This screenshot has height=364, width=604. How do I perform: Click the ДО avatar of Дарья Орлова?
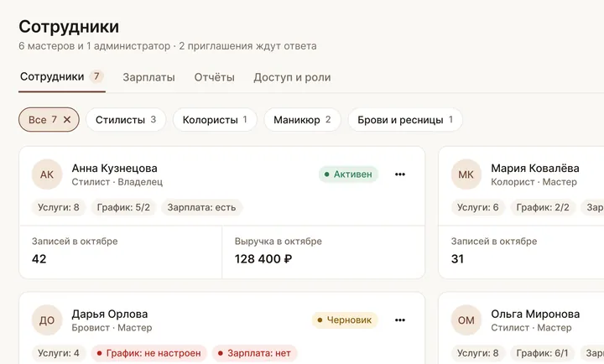click(x=47, y=320)
